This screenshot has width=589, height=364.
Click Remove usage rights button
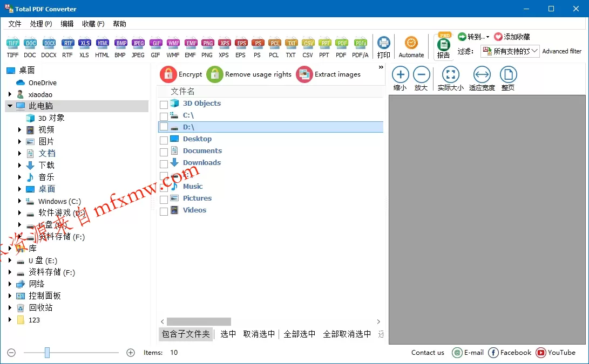(249, 74)
